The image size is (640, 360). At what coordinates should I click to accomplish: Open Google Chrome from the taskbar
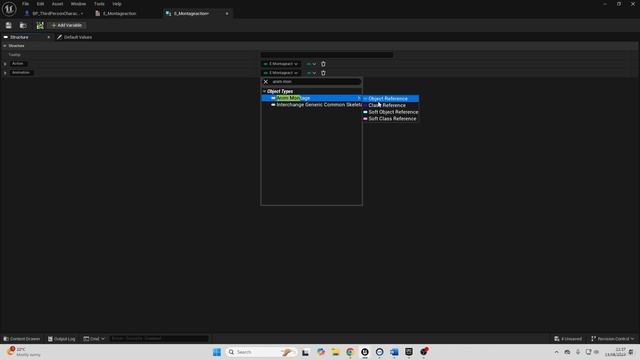(x=350, y=352)
